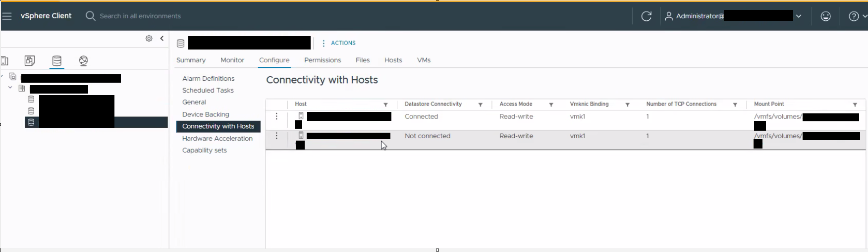Screen dimensions: 868x252
Task: Open Device Backing settings
Action: [206, 114]
